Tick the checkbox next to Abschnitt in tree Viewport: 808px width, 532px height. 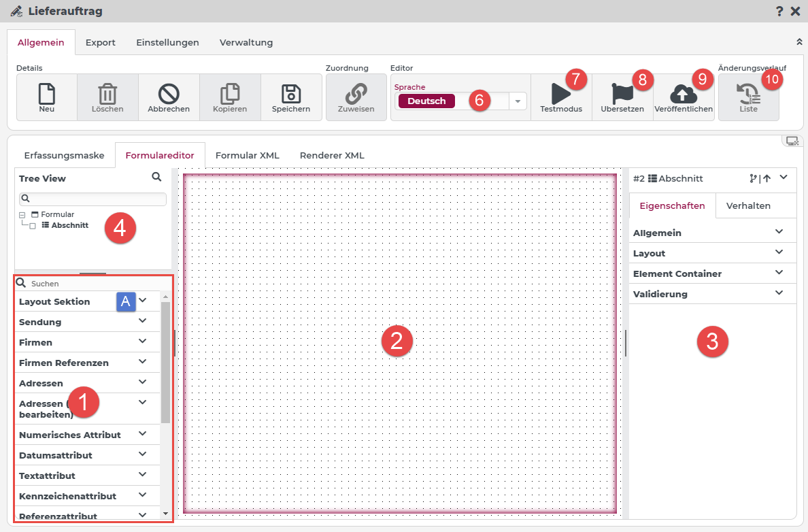(33, 226)
